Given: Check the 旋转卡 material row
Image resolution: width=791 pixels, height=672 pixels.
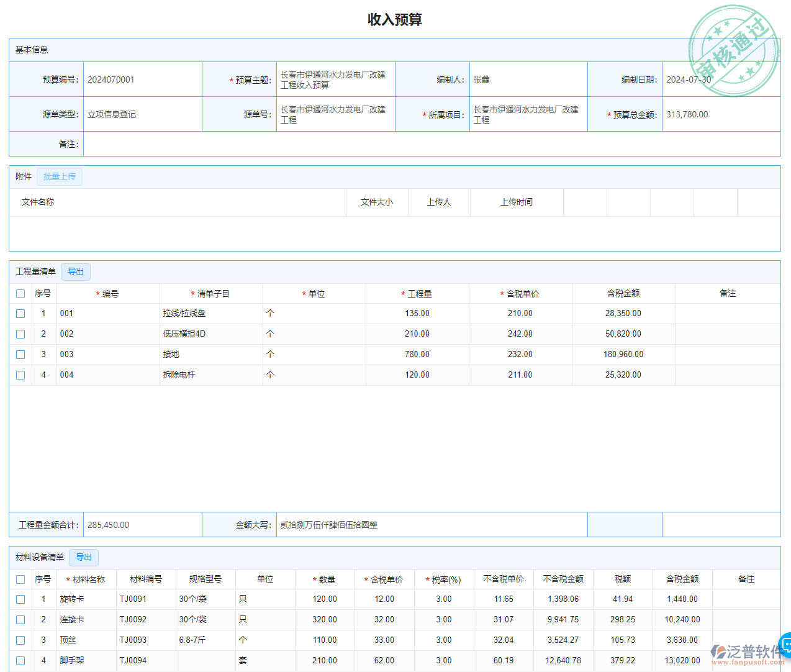Looking at the screenshot, I should click(x=20, y=599).
